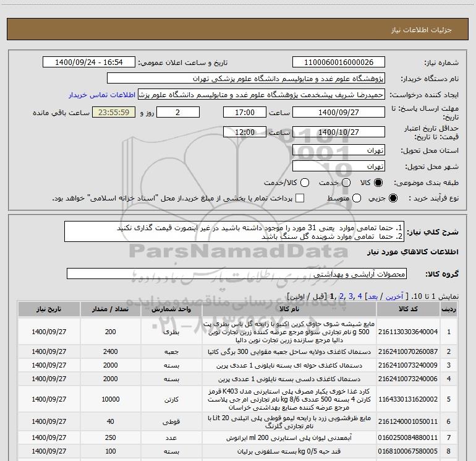
Task: Click the شهر محل تحویل field تهران
Action: [x=339, y=166]
